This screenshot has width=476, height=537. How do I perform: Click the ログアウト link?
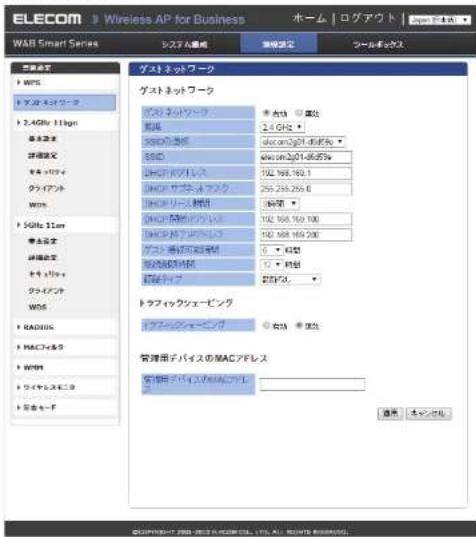click(368, 18)
